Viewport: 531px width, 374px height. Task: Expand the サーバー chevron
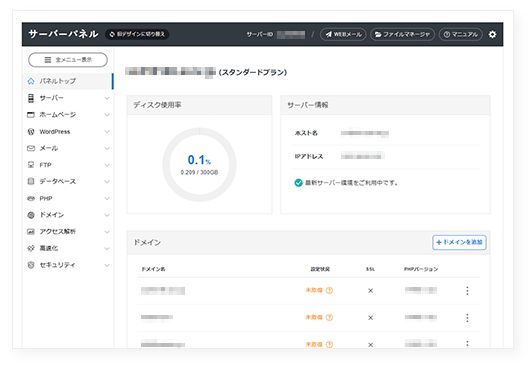(x=107, y=98)
